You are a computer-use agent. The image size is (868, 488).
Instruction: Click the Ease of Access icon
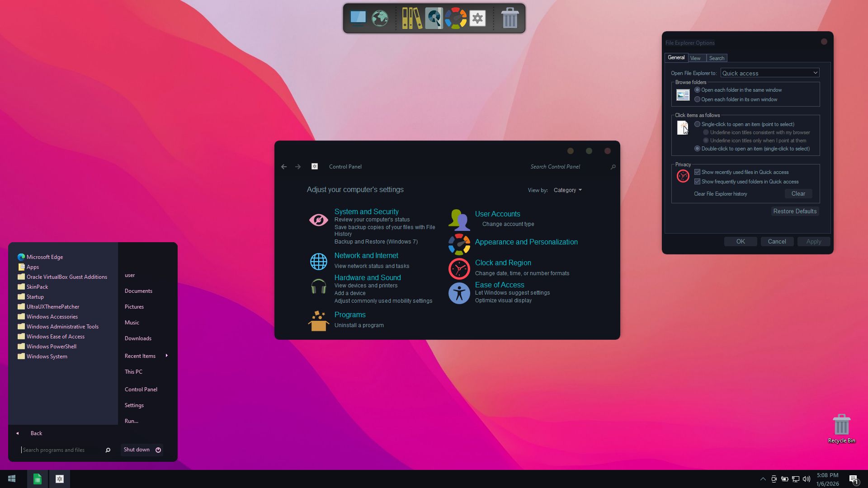click(x=459, y=293)
